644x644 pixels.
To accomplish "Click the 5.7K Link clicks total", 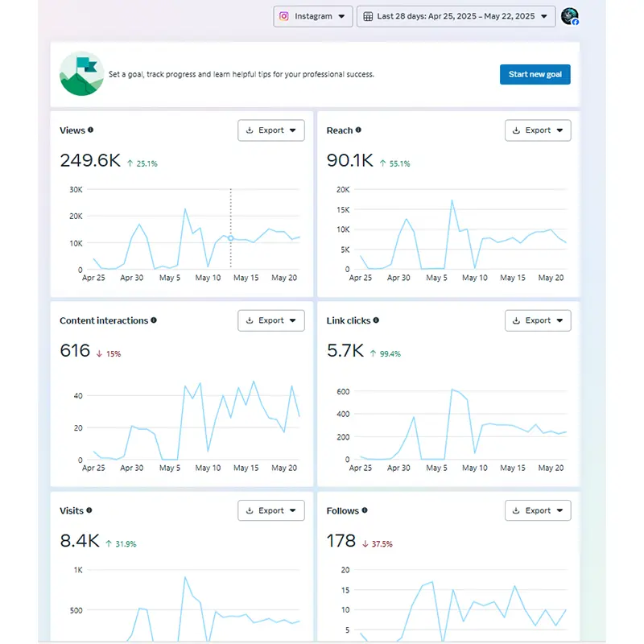I will 345,350.
